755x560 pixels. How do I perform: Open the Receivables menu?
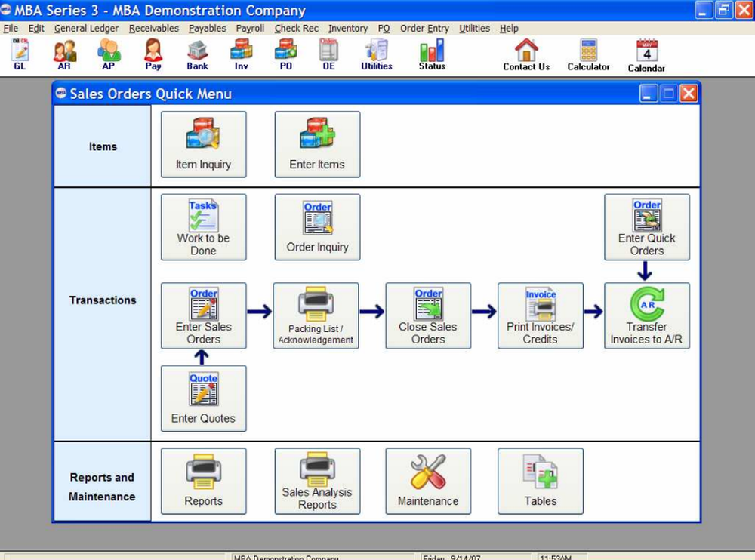153,29
